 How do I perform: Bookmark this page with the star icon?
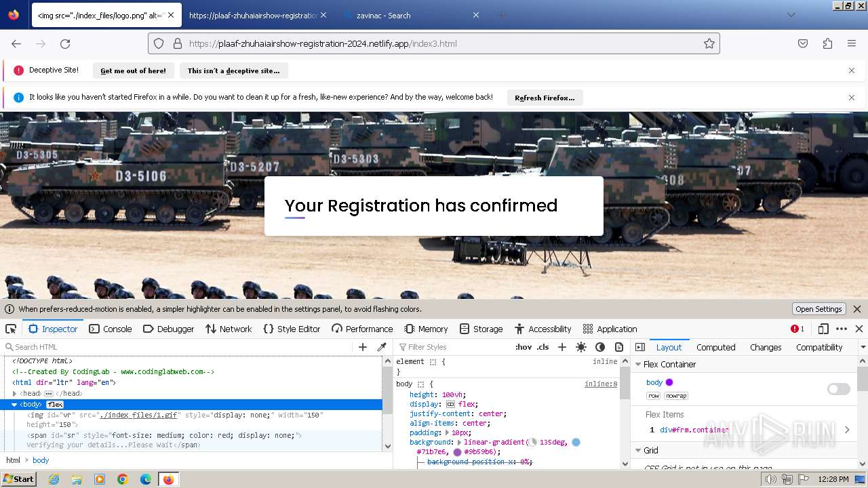point(709,43)
